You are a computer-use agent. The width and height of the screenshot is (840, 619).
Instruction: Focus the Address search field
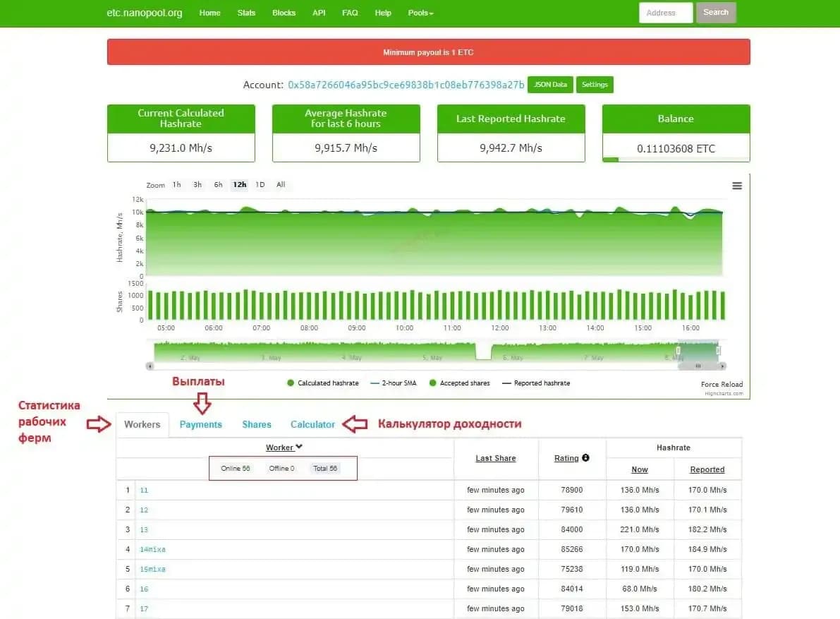click(x=666, y=13)
